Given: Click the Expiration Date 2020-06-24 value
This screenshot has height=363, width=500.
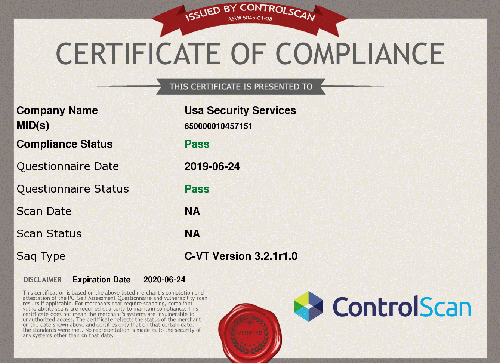Looking at the screenshot, I should click(x=164, y=279).
